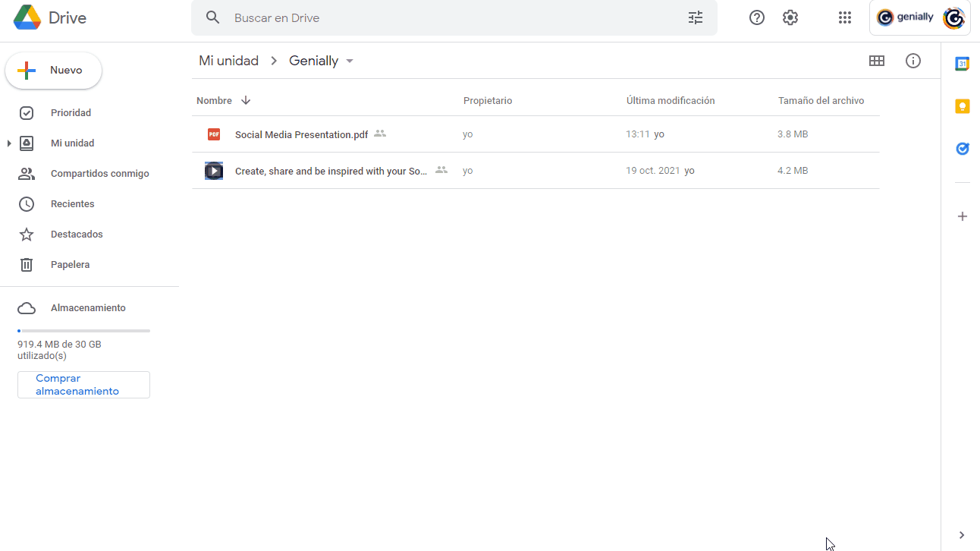Click the Recientes clock icon
The height and width of the screenshot is (551, 980).
27,204
